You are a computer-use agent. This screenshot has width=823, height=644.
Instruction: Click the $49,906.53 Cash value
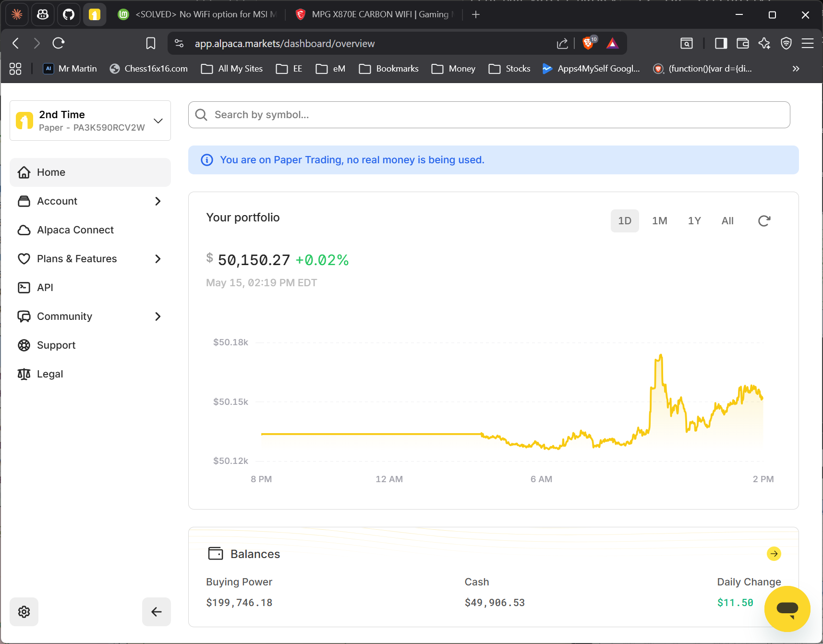coord(495,603)
